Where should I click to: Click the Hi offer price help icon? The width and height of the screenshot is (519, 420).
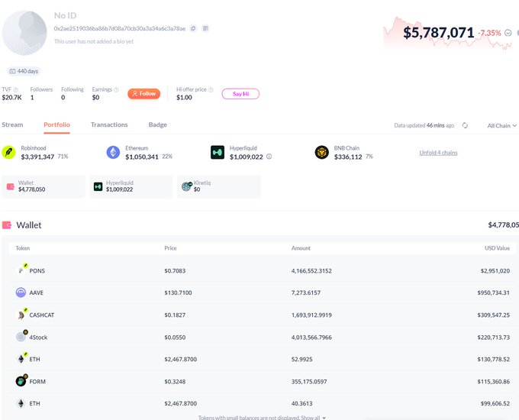pyautogui.click(x=211, y=90)
